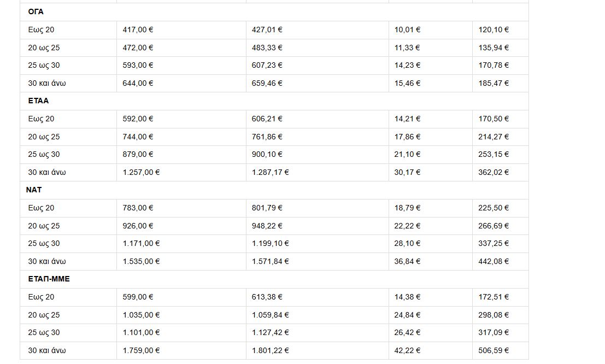Click the ΝΑΤ section heading
Image resolution: width=605 pixels, height=364 pixels.
pos(34,190)
